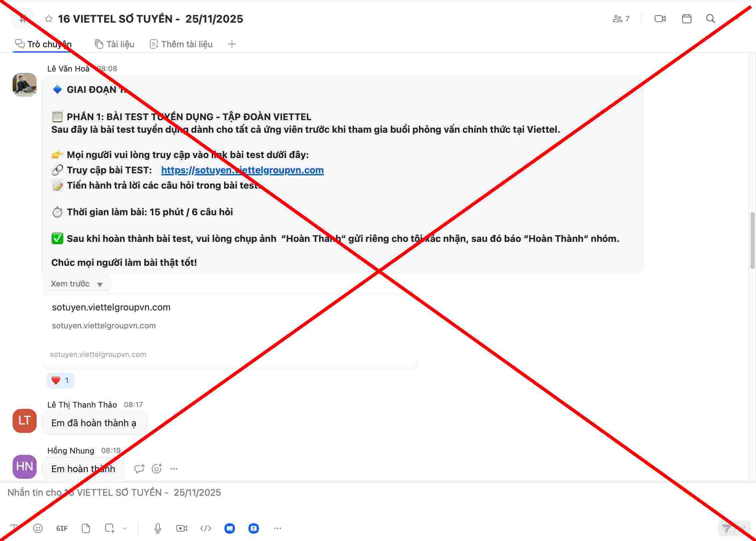Record an audio message with the microphone
This screenshot has width=756, height=541.
tap(158, 528)
